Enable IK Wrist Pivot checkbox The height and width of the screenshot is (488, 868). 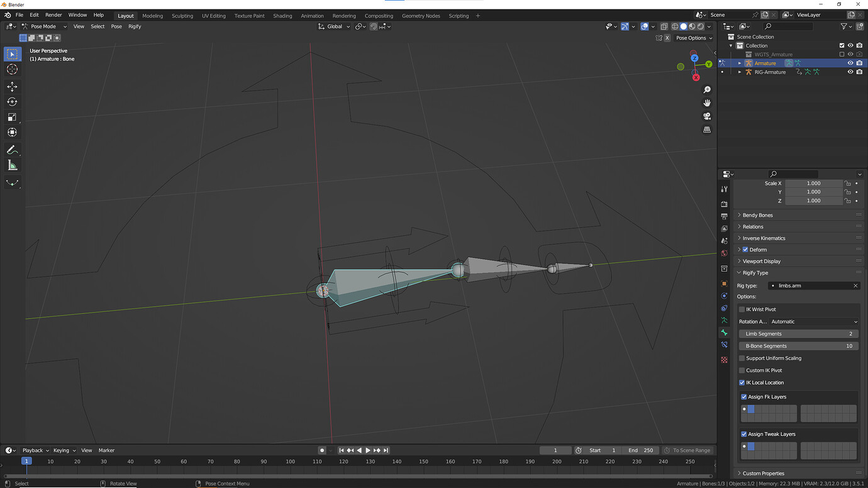[x=742, y=309]
